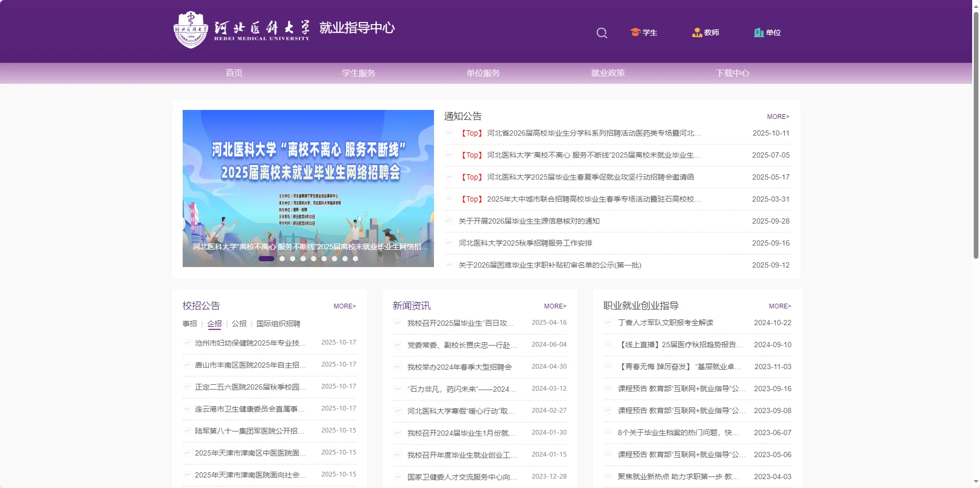Screen dimensions: 980x488
Task: Open 陆军第八十一集团军医院公开招 post
Action: pyautogui.click(x=250, y=431)
